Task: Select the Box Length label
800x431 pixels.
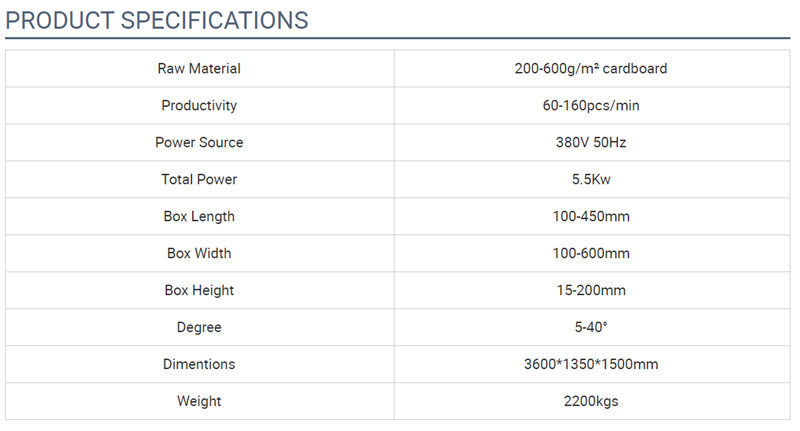Action: (199, 216)
